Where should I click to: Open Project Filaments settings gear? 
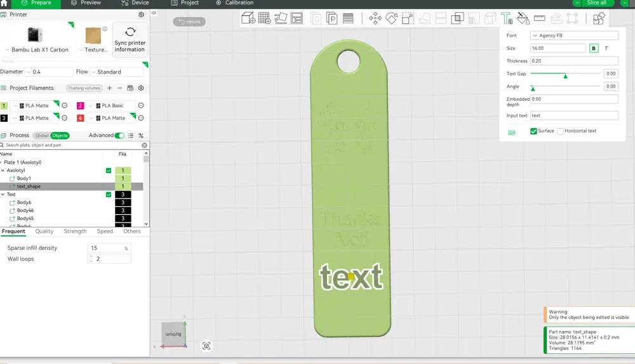coord(141,88)
